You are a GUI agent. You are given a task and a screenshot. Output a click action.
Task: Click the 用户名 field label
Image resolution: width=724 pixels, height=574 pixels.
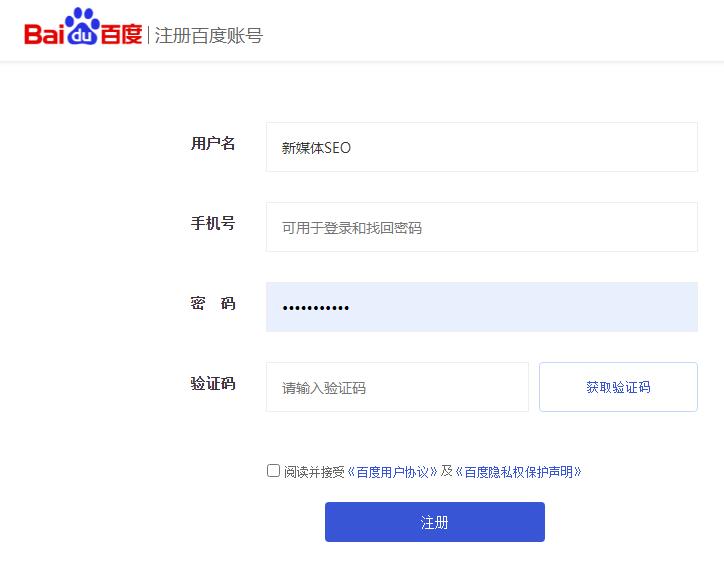213,144
